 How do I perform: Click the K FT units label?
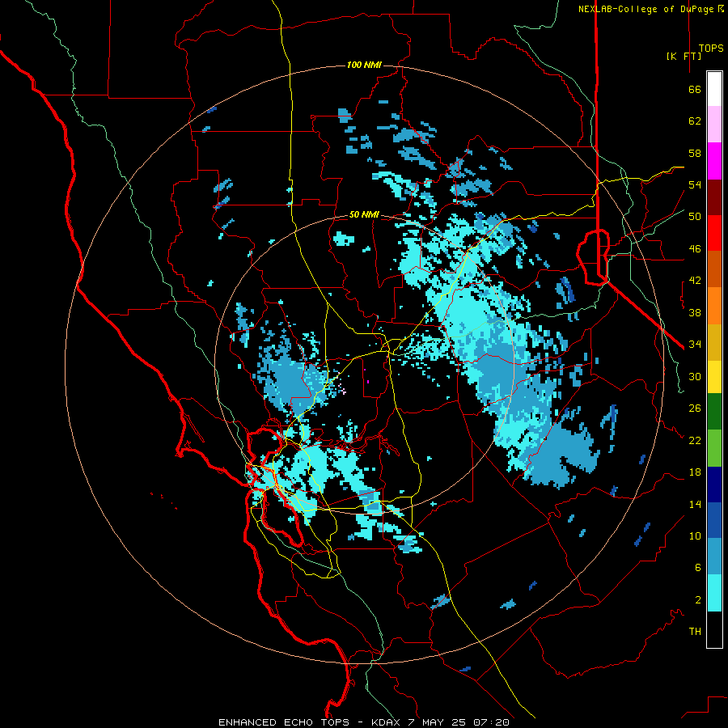(x=684, y=56)
